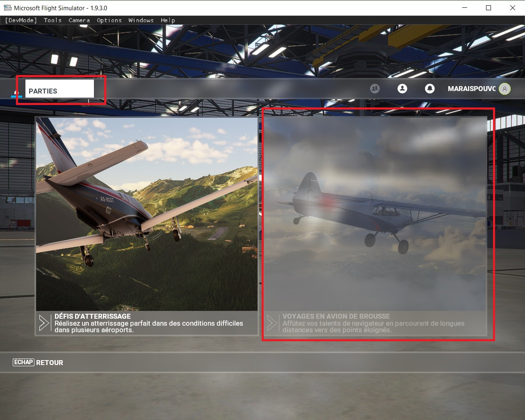Screen dimensions: 525x420
Task: Open the Camera menu
Action: (x=79, y=20)
